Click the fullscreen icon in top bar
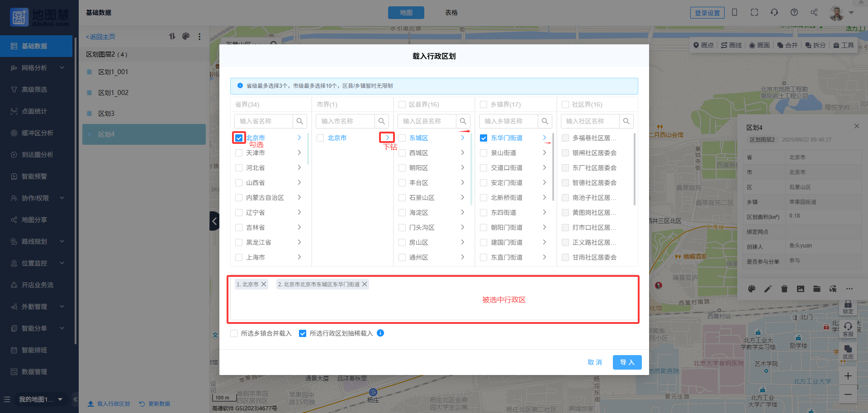 pos(754,13)
